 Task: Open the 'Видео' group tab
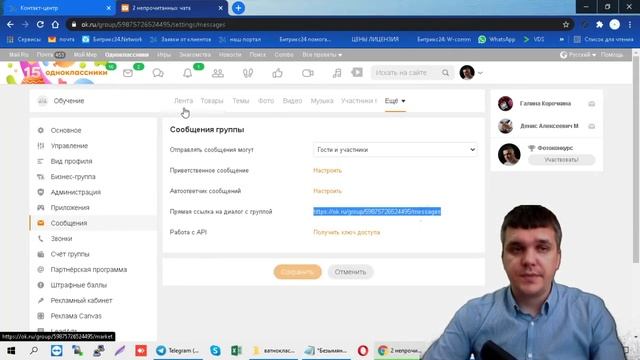(x=292, y=101)
